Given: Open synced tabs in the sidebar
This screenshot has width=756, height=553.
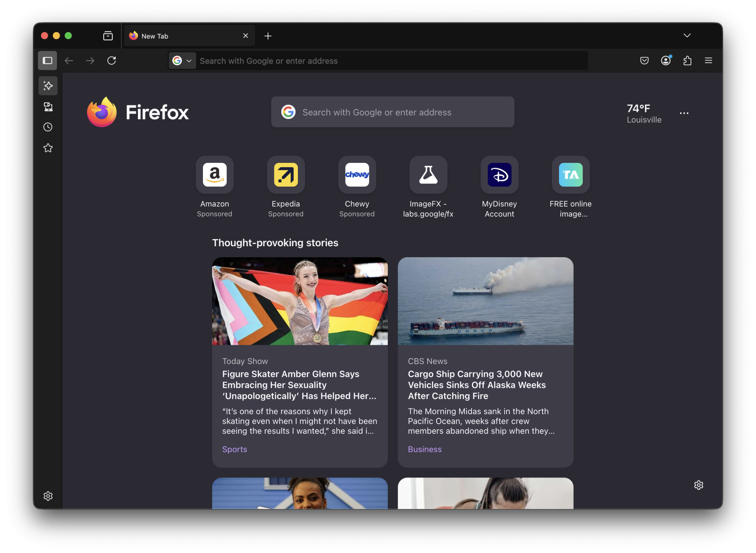Looking at the screenshot, I should point(48,107).
